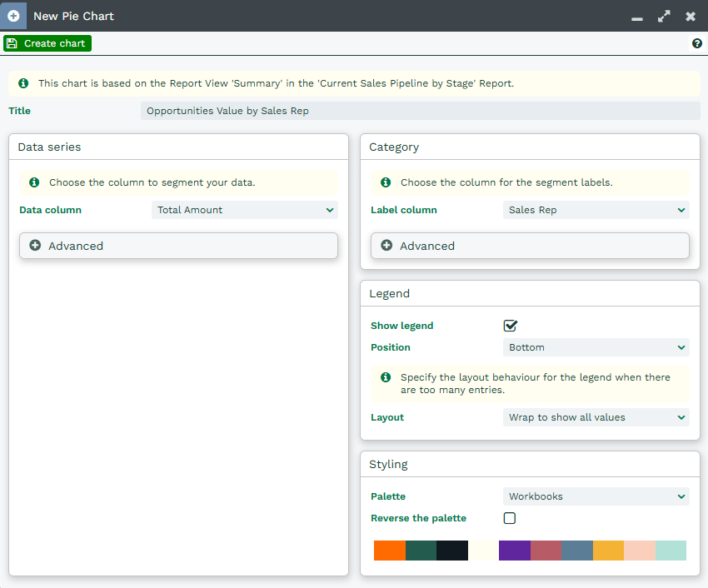This screenshot has width=708, height=588.
Task: Click the Create chart button
Action: click(x=47, y=43)
